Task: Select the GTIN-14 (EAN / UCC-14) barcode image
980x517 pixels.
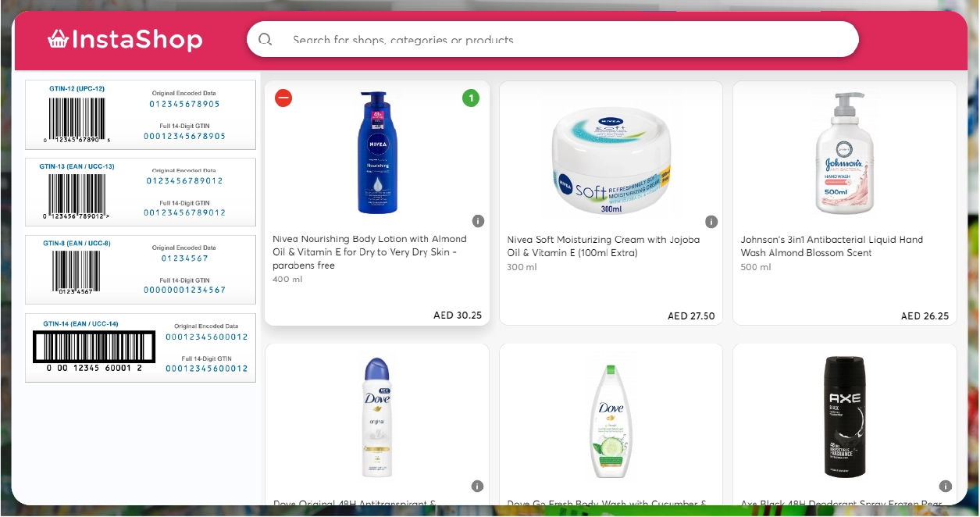Action: [x=94, y=346]
